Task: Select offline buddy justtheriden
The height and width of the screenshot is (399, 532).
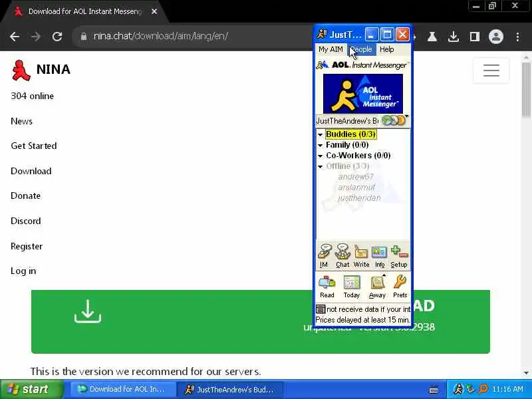Action: 359,198
